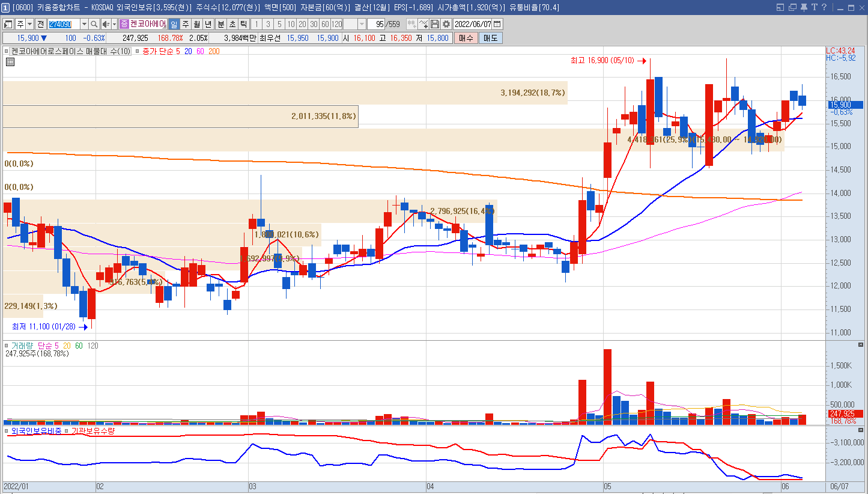Click the crossed-lines chart tool icon next to save
The width and height of the screenshot is (868, 494).
423,24
